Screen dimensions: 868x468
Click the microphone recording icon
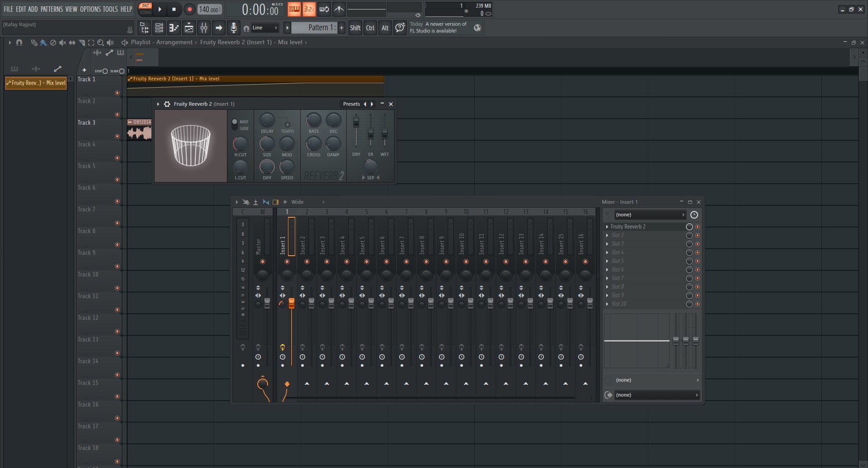coord(233,28)
